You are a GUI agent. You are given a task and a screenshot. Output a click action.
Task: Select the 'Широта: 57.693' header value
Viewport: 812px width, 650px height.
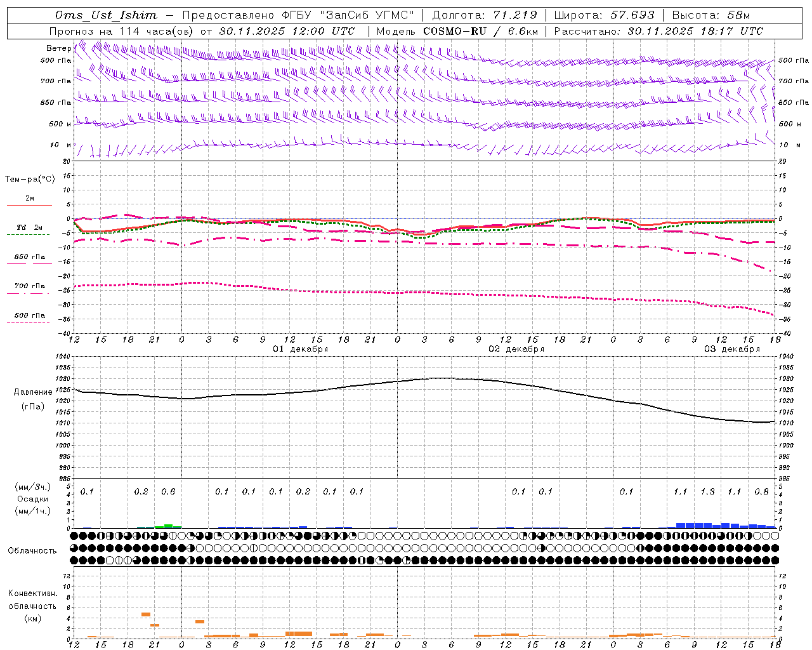click(605, 15)
